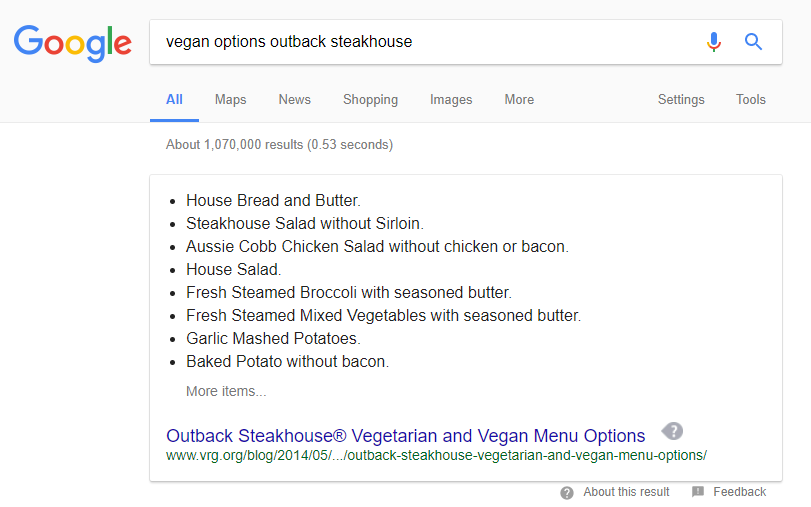Click the Feedback flag icon
Viewport: 811px width, 507px height.
point(698,491)
